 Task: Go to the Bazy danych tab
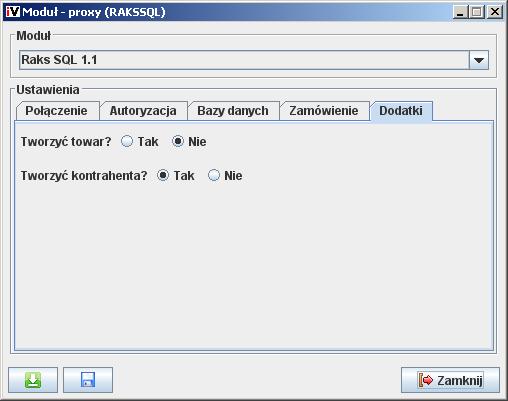pos(233,111)
